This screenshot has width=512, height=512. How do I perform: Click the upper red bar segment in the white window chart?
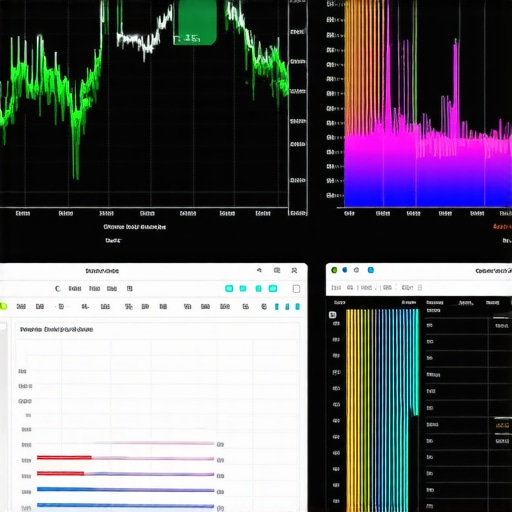(x=64, y=458)
